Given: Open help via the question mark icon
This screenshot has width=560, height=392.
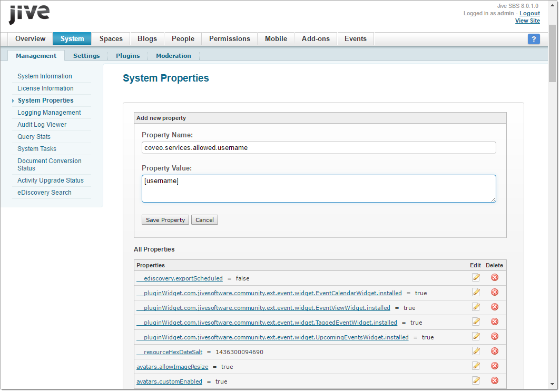Looking at the screenshot, I should (x=534, y=39).
